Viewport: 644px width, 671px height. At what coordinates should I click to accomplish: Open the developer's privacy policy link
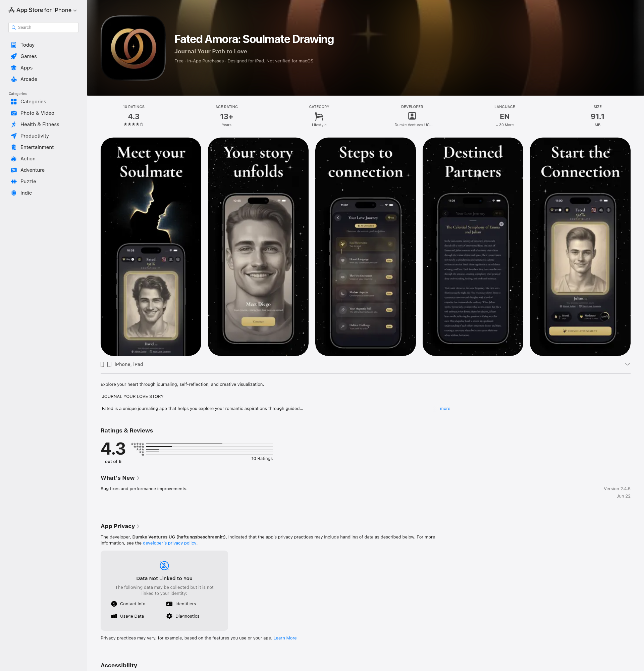(x=169, y=543)
